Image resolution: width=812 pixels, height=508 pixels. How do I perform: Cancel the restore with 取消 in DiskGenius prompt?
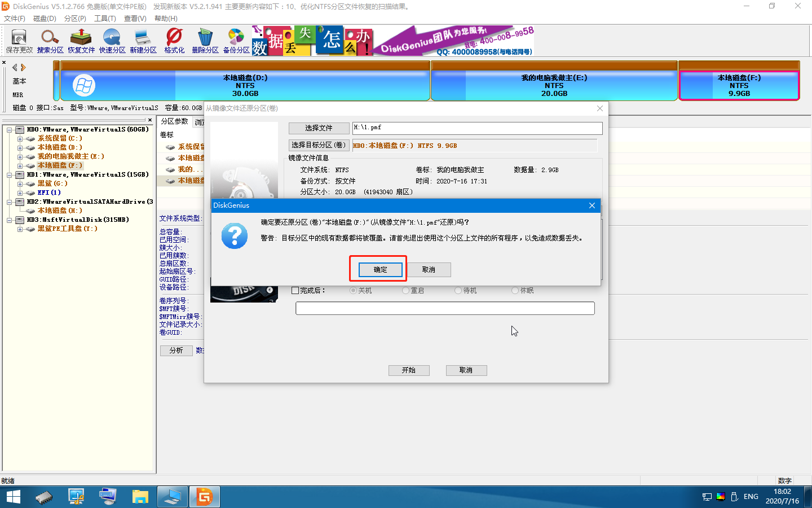tap(429, 270)
